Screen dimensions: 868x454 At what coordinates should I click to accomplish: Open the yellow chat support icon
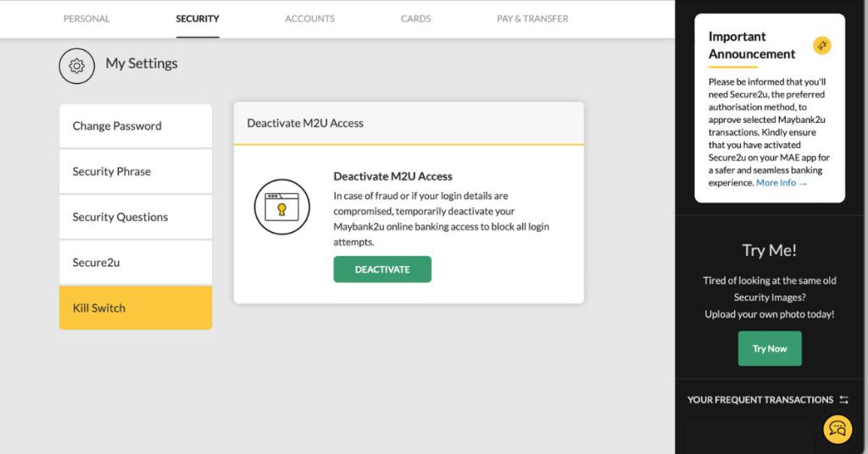click(x=837, y=429)
